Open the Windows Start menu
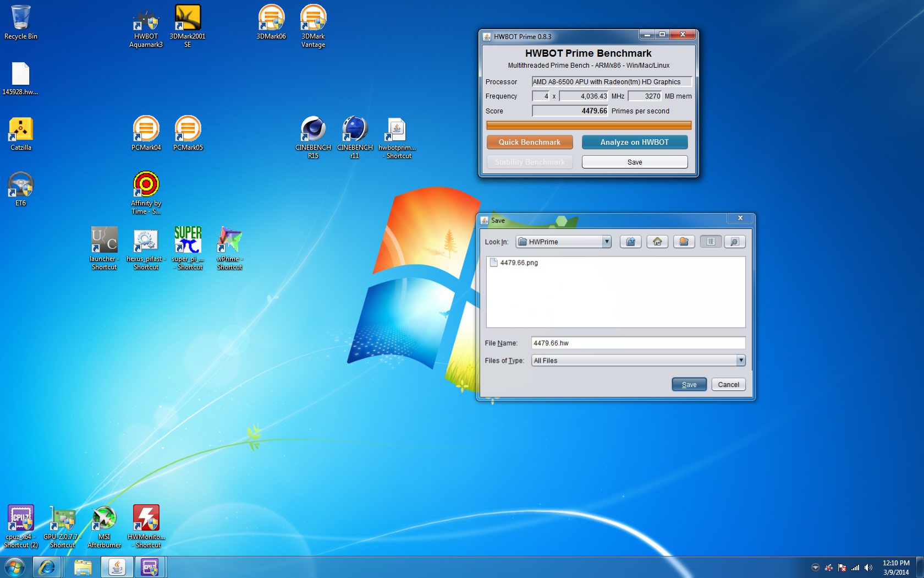 (15, 567)
